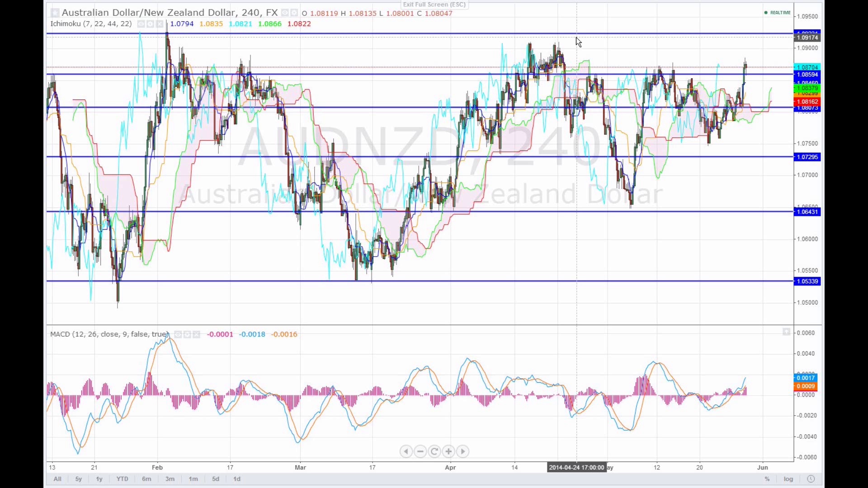Open MACD indicator settings gear
The width and height of the screenshot is (868, 488).
[x=187, y=334]
